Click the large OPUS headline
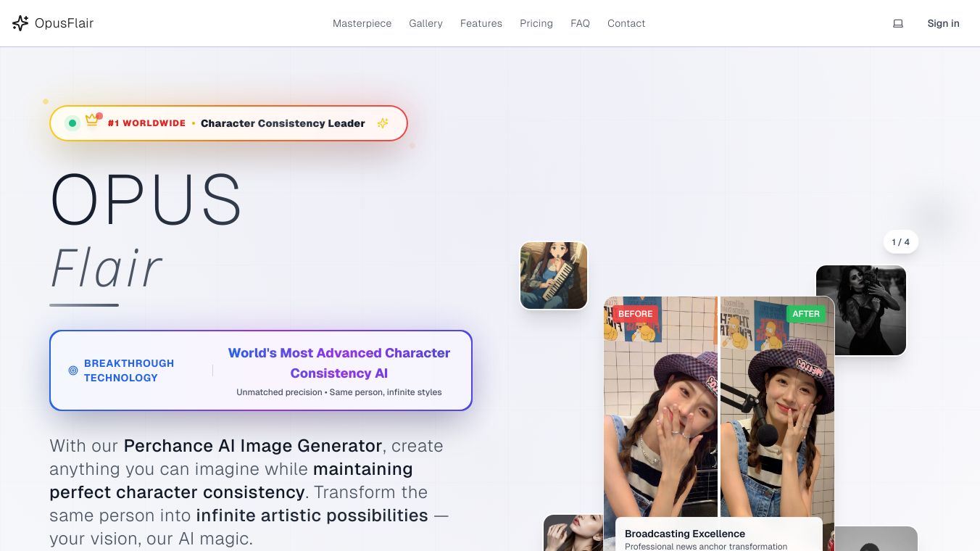980x551 pixels. click(146, 200)
